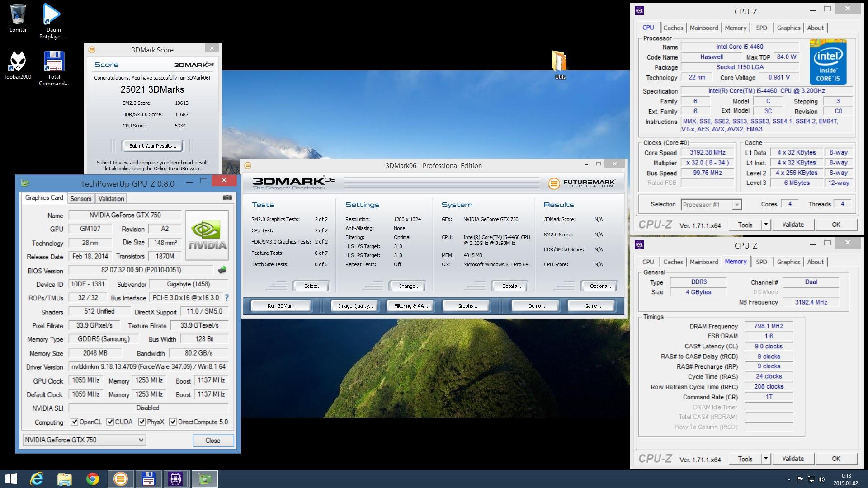Click Change settings button in 3DMark06
Image resolution: width=868 pixels, height=488 pixels.
pos(409,286)
